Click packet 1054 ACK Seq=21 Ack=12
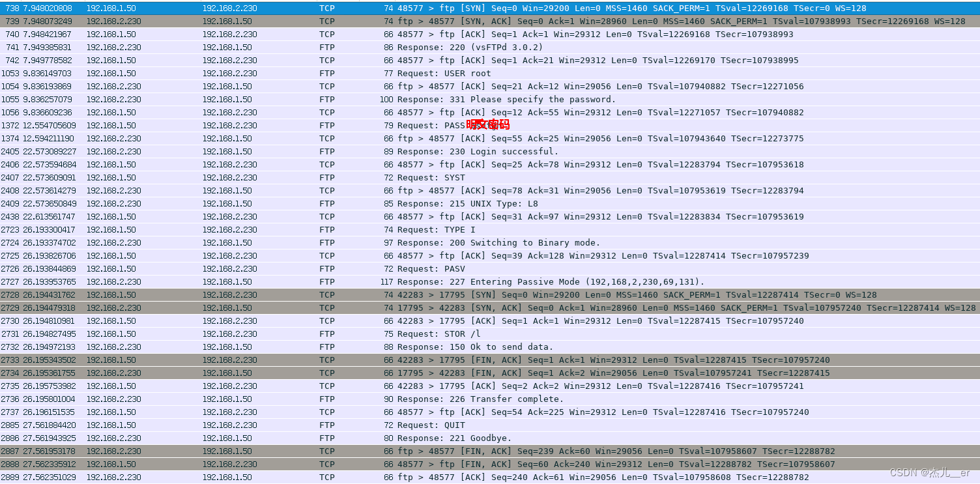This screenshot has width=980, height=484. pos(490,87)
